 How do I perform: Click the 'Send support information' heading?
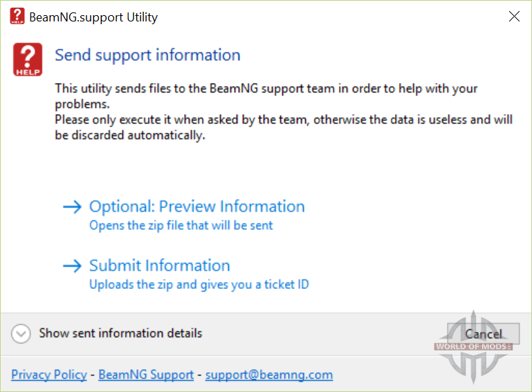147,55
